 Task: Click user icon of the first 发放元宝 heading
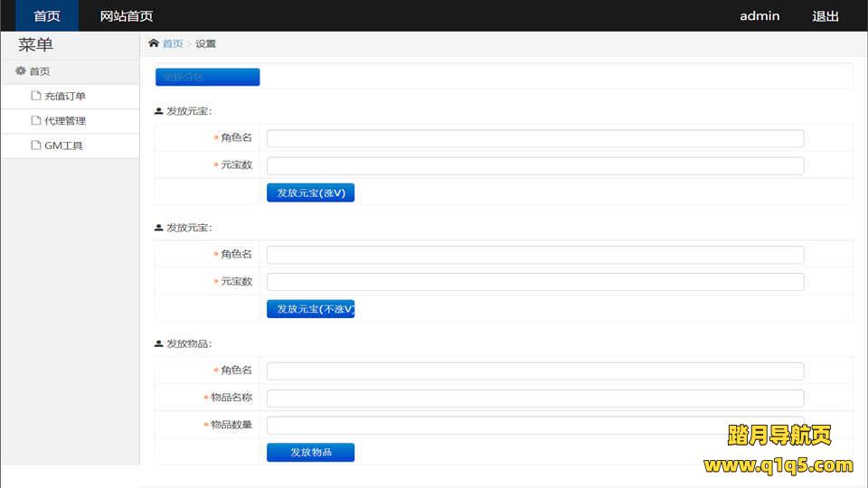tap(159, 111)
